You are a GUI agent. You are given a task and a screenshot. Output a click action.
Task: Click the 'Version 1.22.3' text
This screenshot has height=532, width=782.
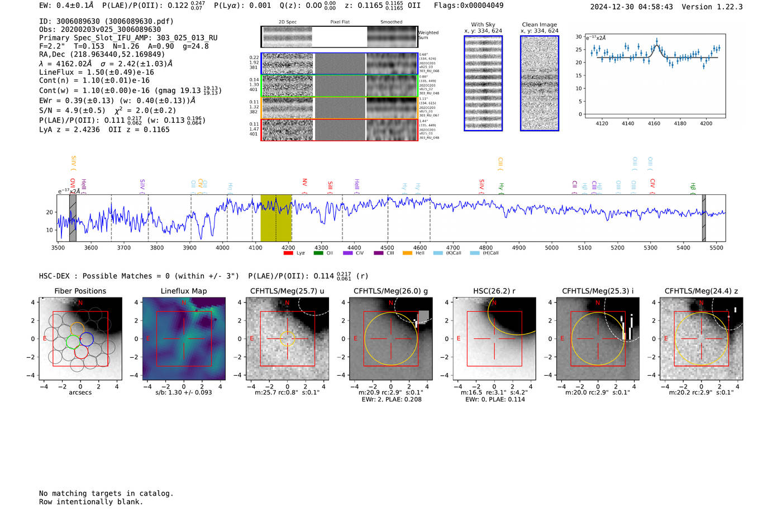point(712,7)
